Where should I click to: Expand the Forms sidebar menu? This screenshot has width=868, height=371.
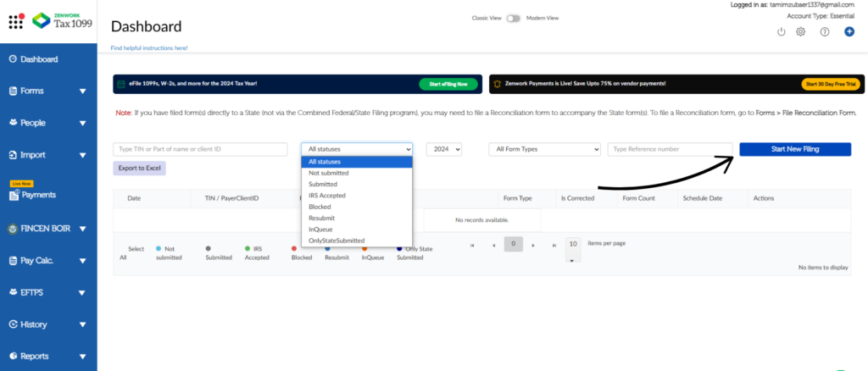[x=82, y=91]
